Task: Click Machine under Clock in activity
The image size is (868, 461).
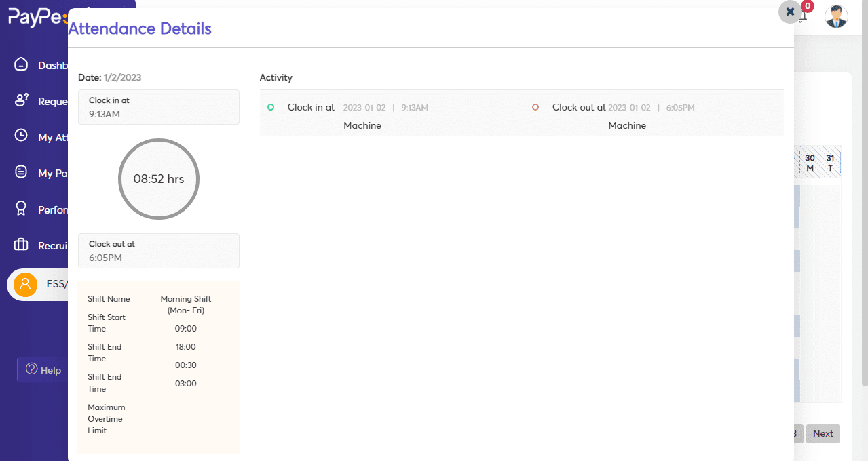Action: [x=362, y=125]
